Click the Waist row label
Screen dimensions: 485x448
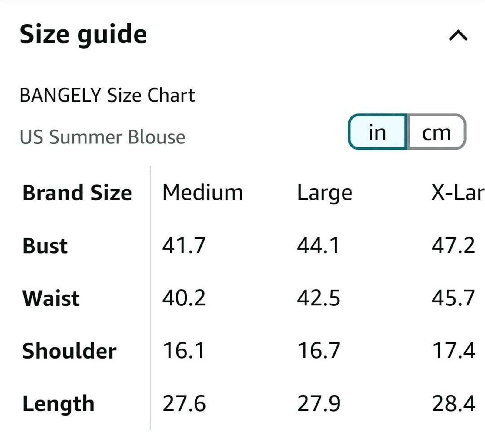51,298
